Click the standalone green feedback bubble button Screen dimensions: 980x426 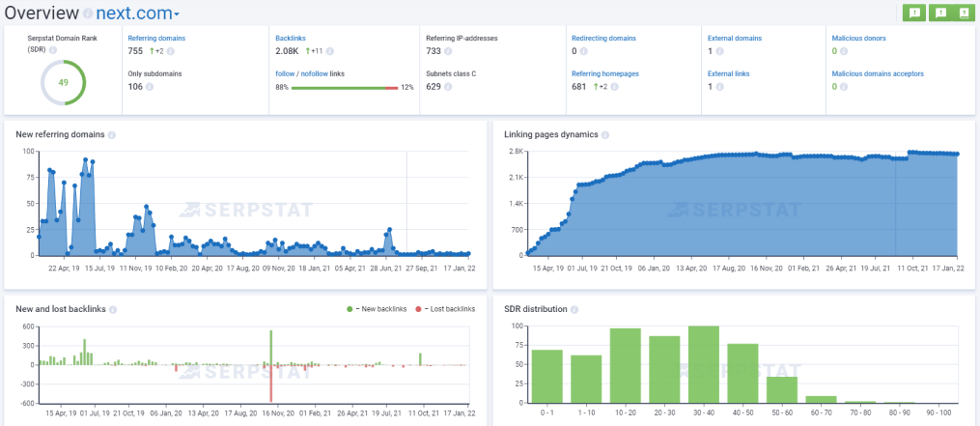(914, 13)
